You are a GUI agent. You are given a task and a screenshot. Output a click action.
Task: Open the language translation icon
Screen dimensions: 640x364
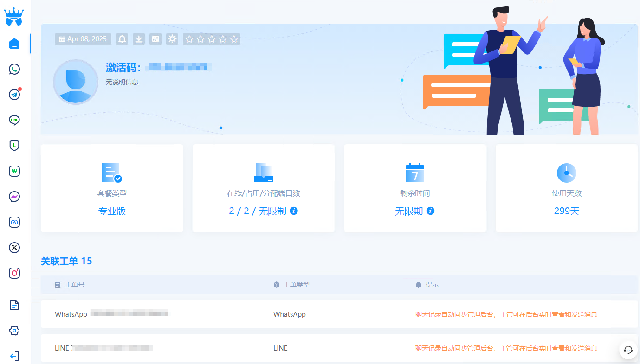(155, 39)
